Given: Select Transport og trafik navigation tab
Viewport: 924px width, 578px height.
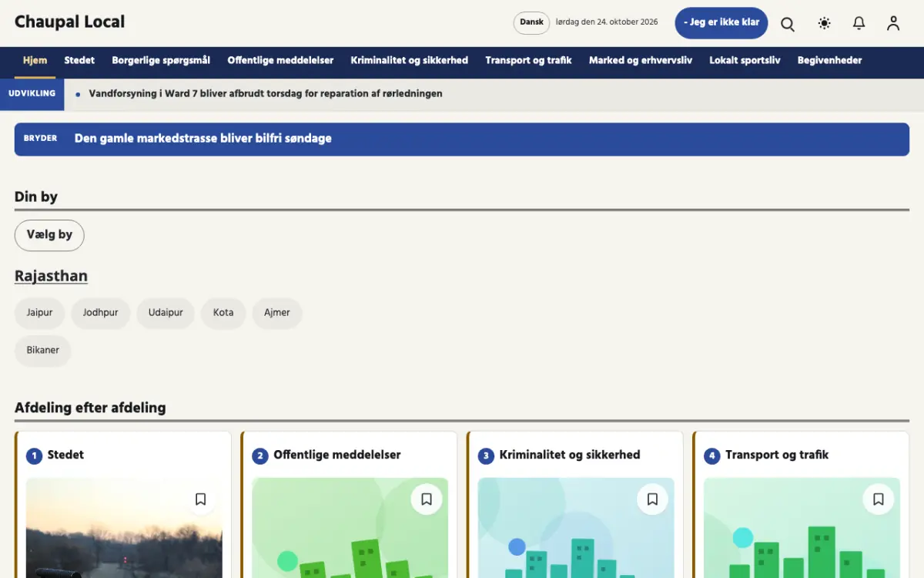Looking at the screenshot, I should pyautogui.click(x=528, y=60).
